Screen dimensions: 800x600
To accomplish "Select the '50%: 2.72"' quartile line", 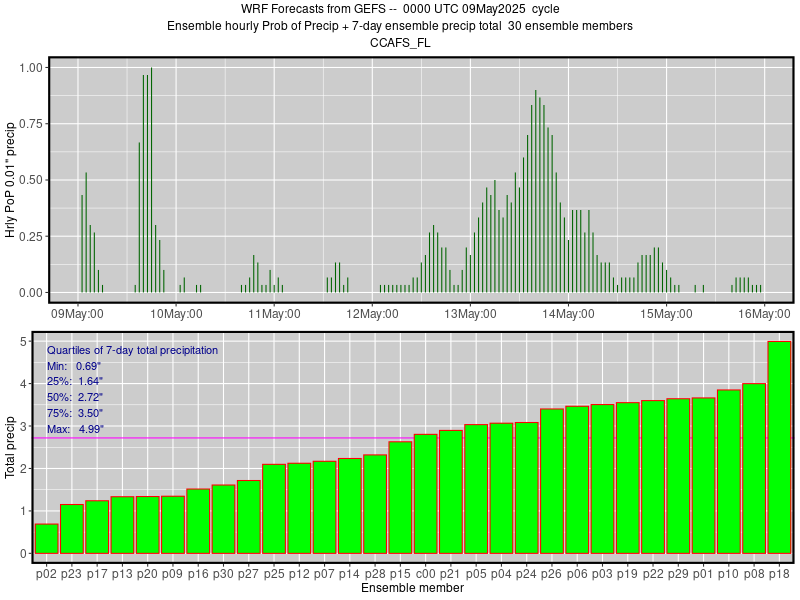I will [75, 397].
